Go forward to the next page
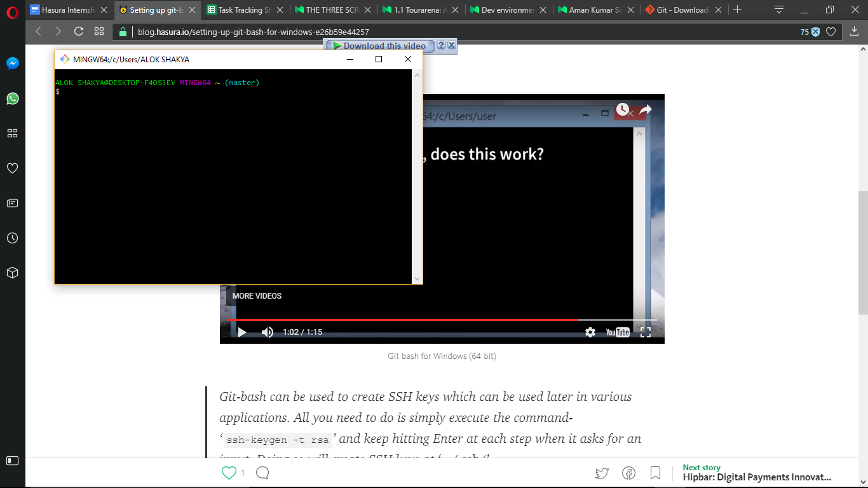 click(x=58, y=32)
